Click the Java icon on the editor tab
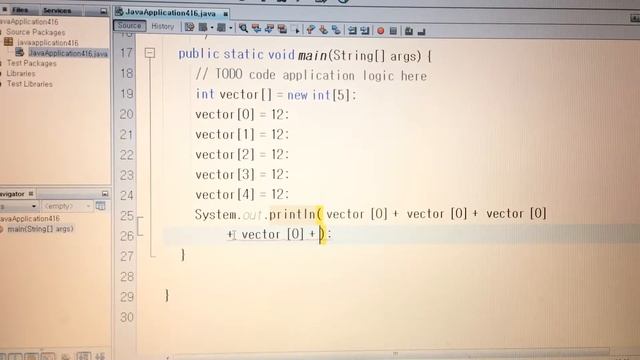This screenshot has width=640, height=360. [119, 11]
